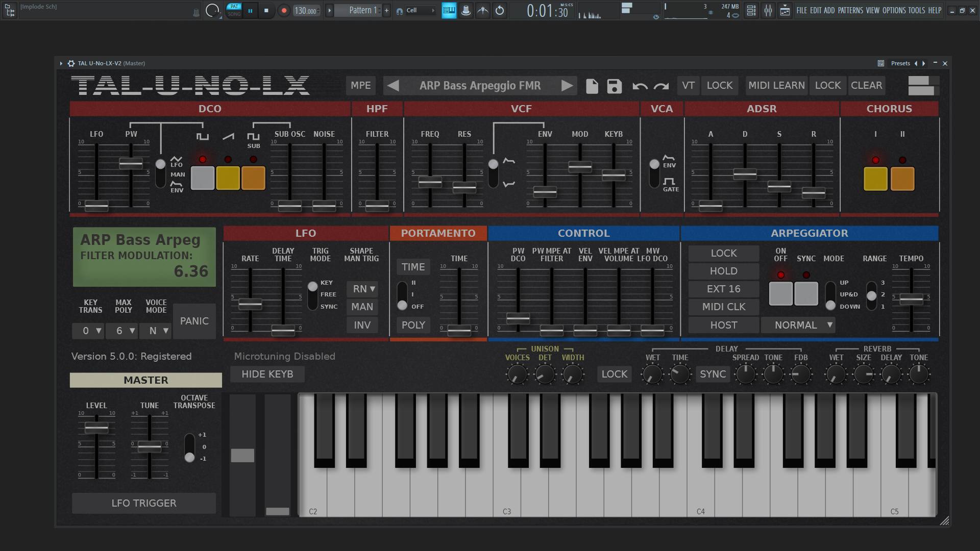Toggle the DCO sub oscillator orange button
This screenshot has width=980, height=551.
pos(253,178)
